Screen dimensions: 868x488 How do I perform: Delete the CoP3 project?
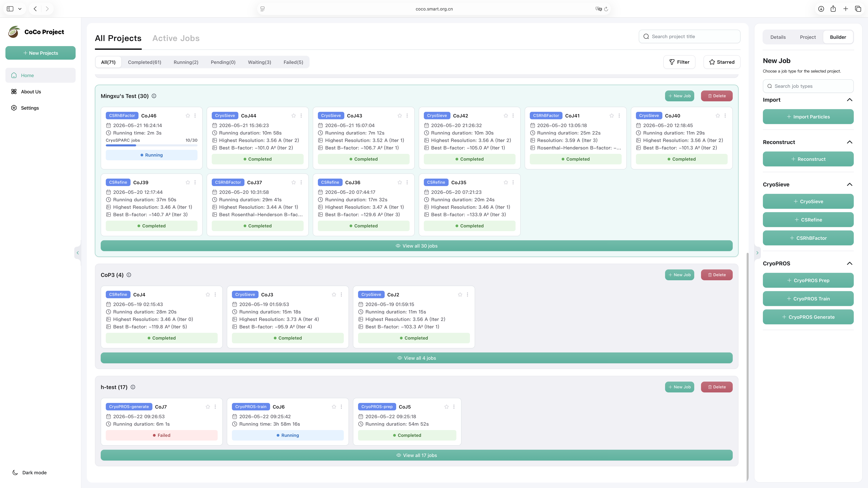coord(716,275)
